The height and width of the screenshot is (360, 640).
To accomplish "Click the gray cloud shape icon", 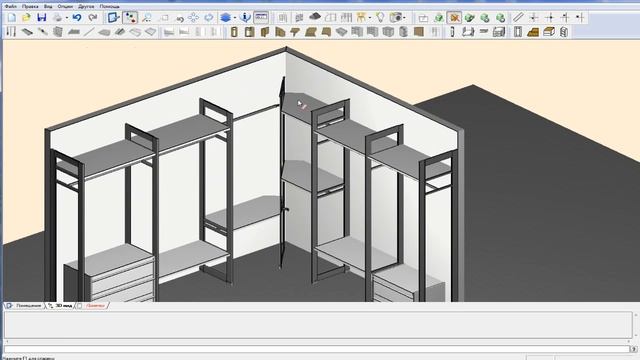I will tap(315, 17).
